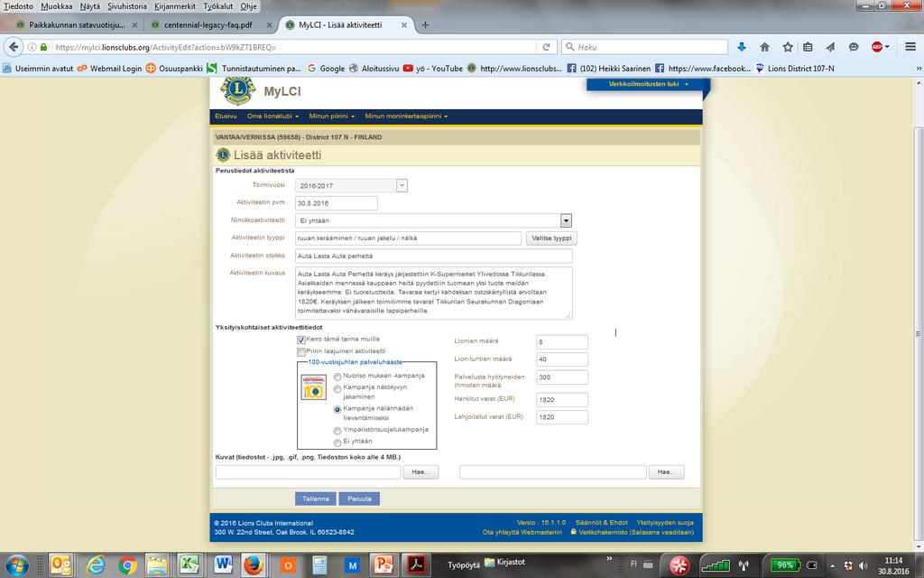Open Adobe Reader from the taskbar
Screen dimensions: 924x578
[417, 565]
